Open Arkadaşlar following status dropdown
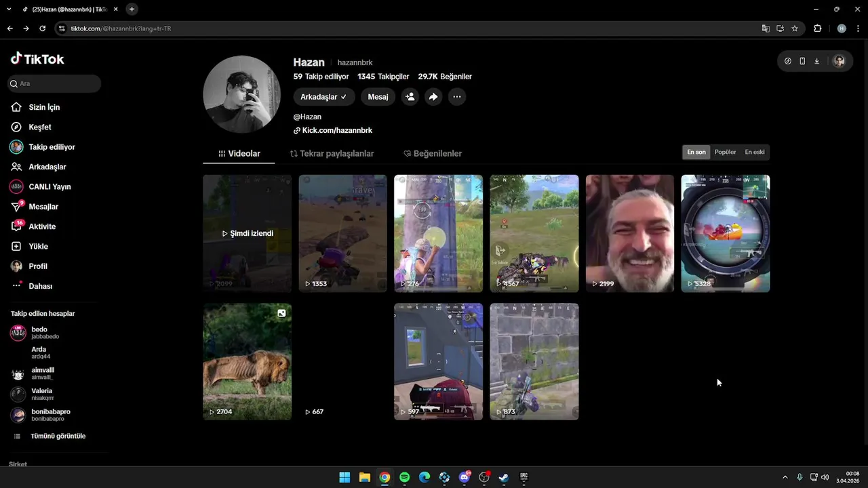This screenshot has height=488, width=868. point(323,97)
